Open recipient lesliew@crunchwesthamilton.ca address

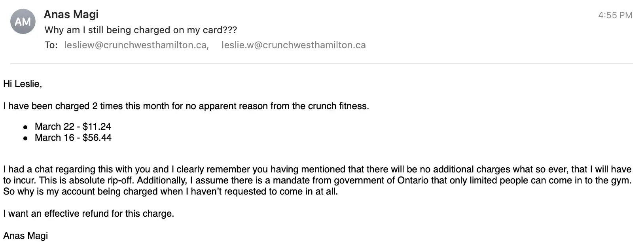tap(136, 45)
